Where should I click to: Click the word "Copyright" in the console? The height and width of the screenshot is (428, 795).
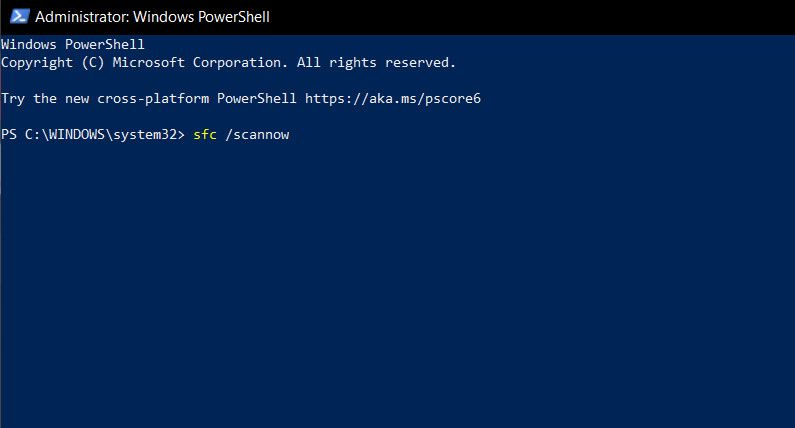(37, 62)
